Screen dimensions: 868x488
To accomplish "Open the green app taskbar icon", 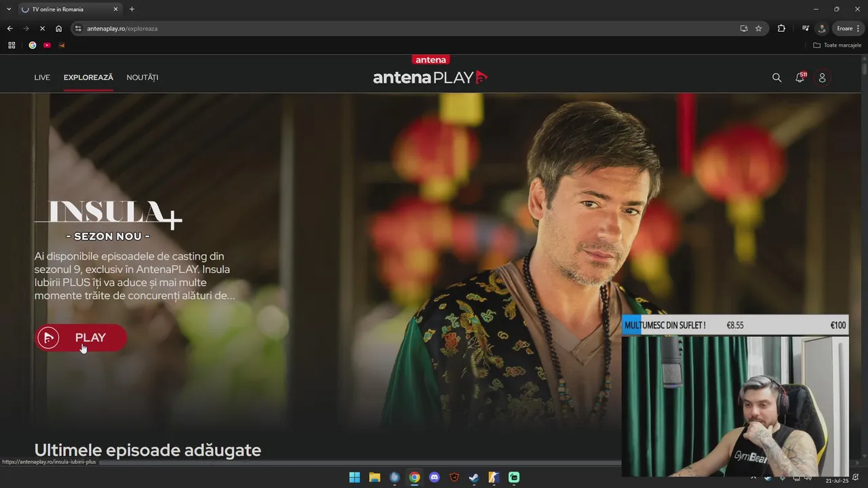I will (x=514, y=477).
